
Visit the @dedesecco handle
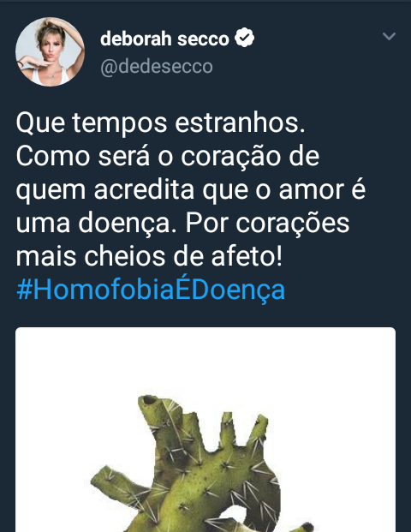[x=157, y=66]
